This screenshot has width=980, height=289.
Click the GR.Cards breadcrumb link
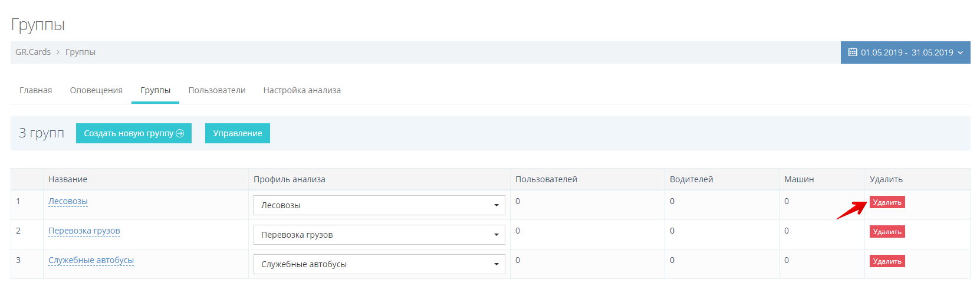(x=33, y=52)
